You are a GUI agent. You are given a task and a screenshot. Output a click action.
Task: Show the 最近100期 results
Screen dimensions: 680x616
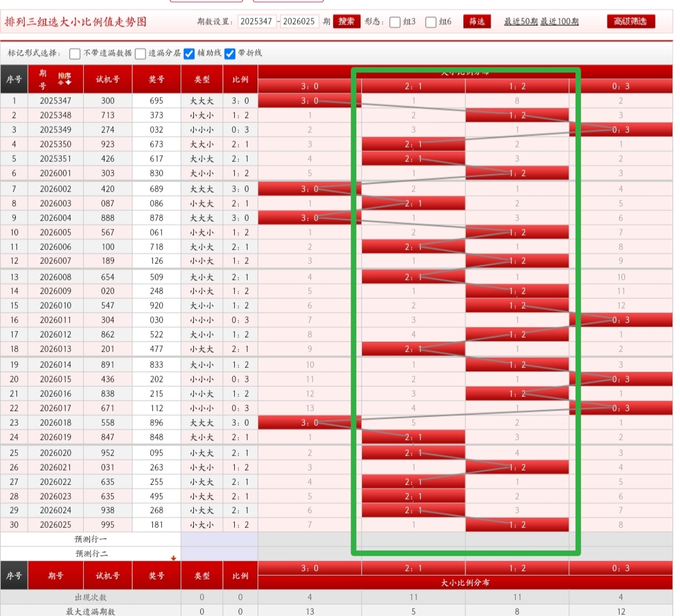(560, 21)
